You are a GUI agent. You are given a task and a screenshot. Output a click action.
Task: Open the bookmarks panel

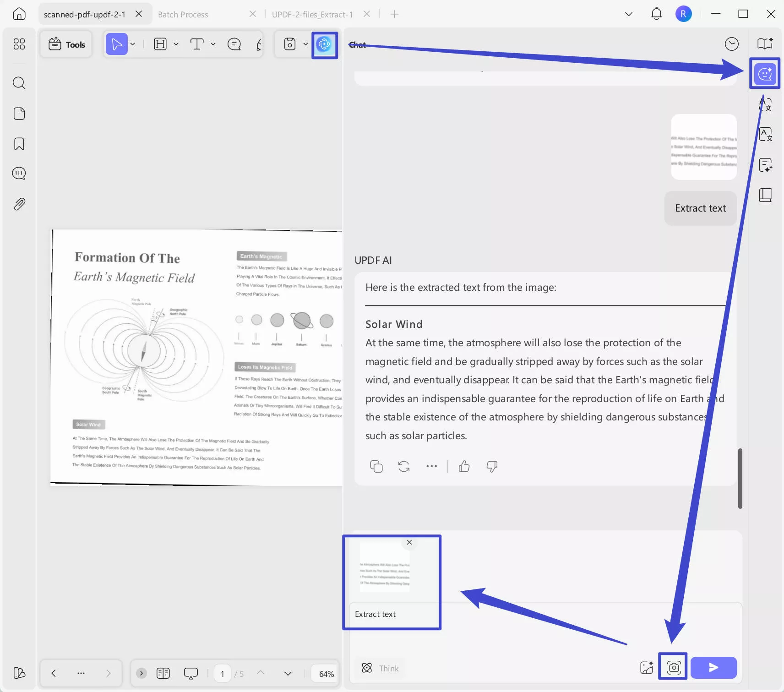pos(19,143)
